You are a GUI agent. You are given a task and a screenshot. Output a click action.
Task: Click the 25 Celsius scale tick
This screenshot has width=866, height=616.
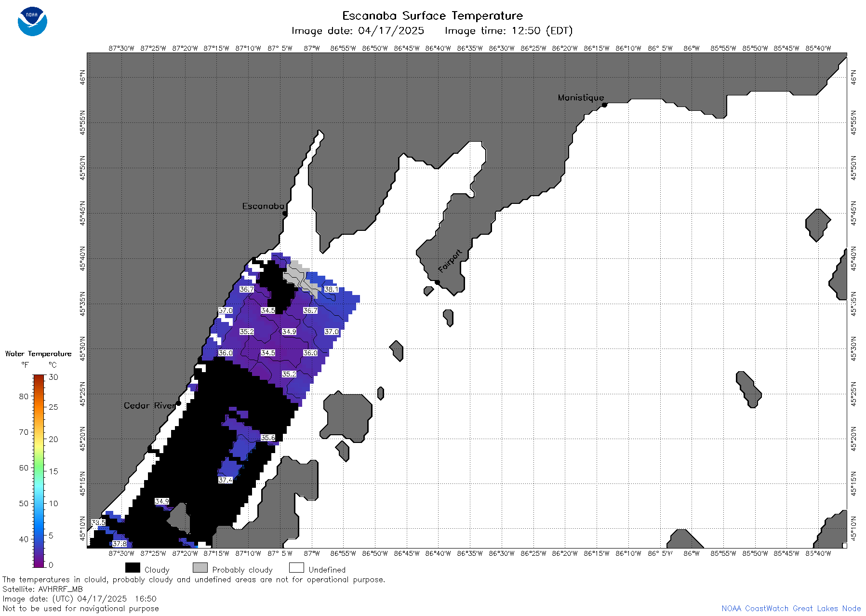coord(53,407)
